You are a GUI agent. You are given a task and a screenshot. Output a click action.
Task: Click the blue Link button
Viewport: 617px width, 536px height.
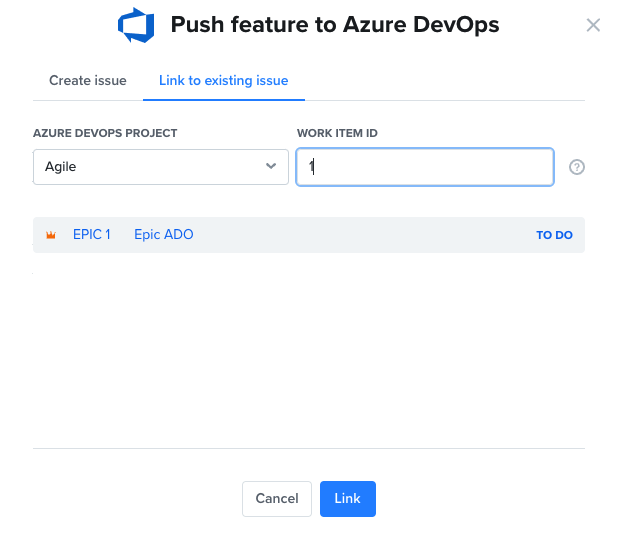click(347, 498)
